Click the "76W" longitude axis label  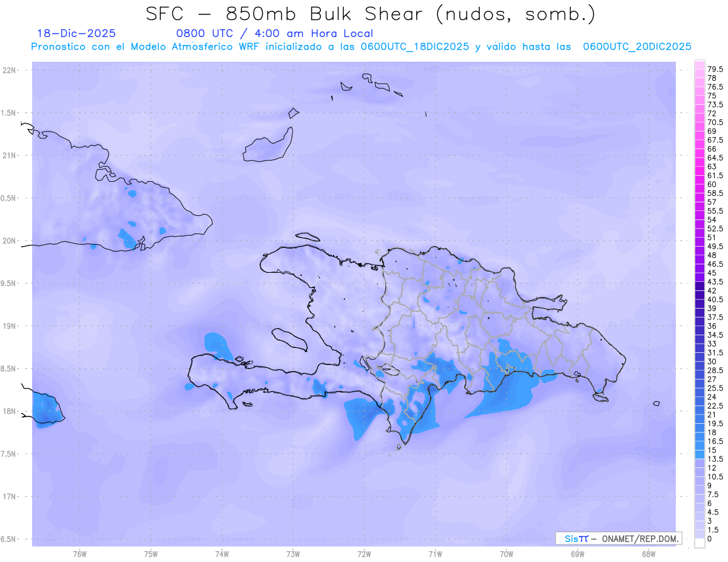pyautogui.click(x=79, y=554)
